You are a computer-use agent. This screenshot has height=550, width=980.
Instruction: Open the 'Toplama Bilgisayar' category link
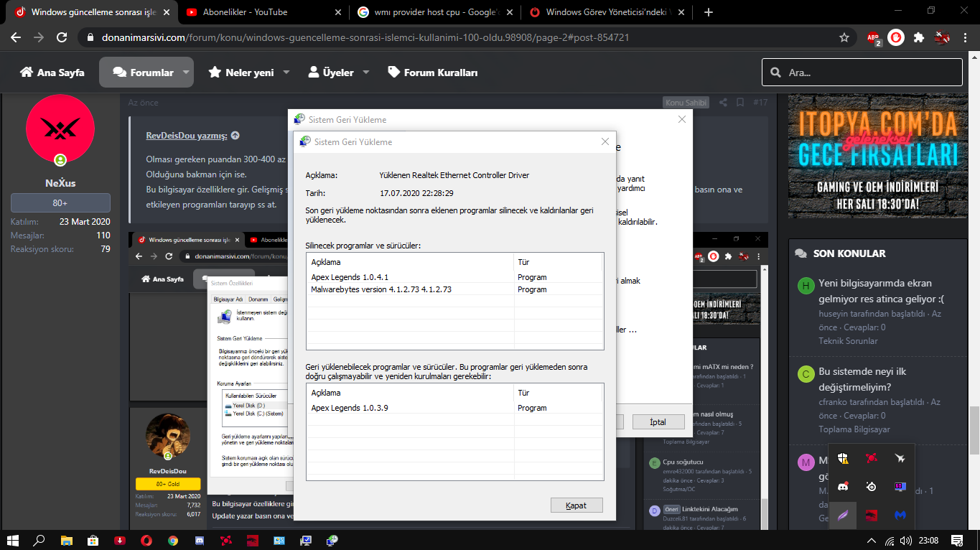[x=854, y=429]
